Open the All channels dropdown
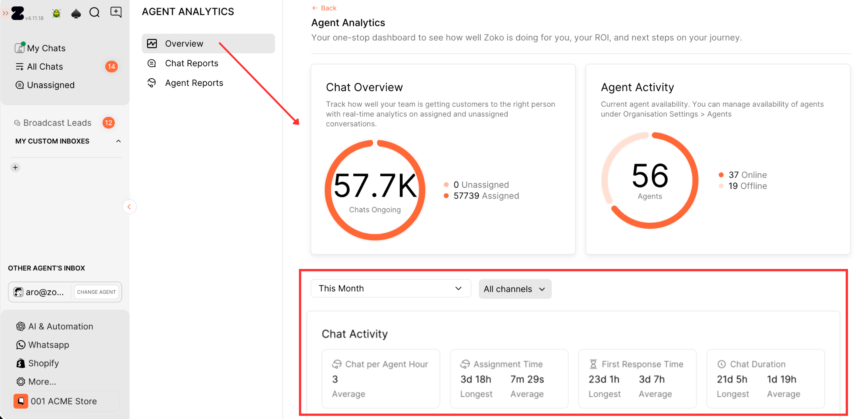The height and width of the screenshot is (419, 868). click(x=514, y=289)
